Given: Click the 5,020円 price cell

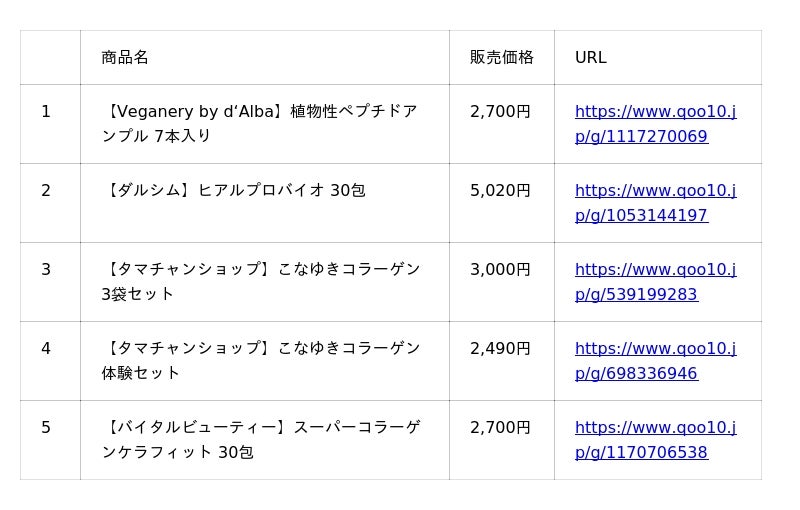Looking at the screenshot, I should pyautogui.click(x=500, y=190).
